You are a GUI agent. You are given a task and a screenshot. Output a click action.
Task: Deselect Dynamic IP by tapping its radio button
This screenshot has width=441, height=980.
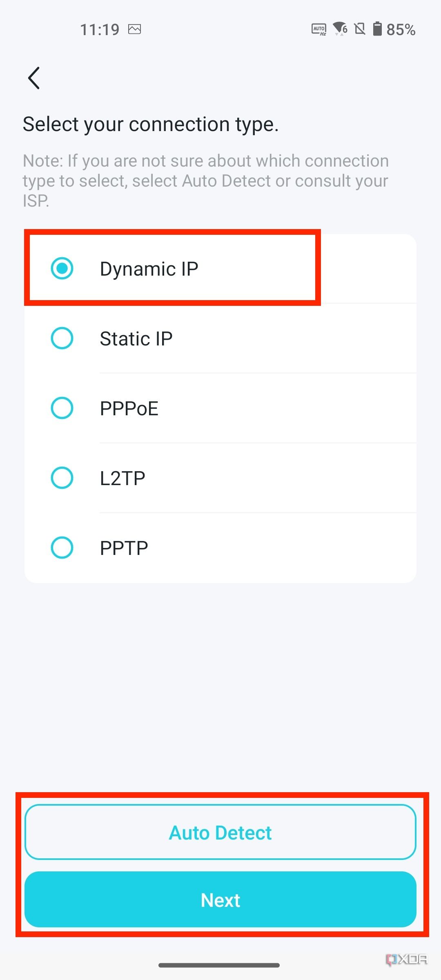[62, 268]
